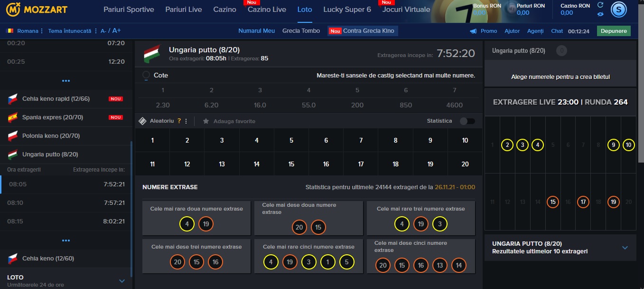This screenshot has width=644, height=289.
Task: Click the Cehia keno rapid flag icon
Action: (13, 99)
